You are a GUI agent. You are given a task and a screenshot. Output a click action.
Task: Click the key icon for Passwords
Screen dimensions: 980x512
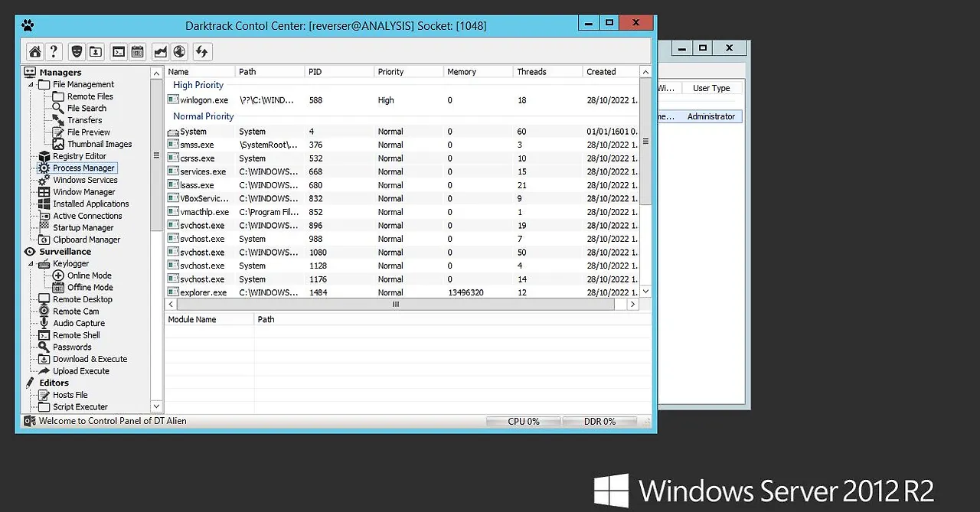(44, 347)
